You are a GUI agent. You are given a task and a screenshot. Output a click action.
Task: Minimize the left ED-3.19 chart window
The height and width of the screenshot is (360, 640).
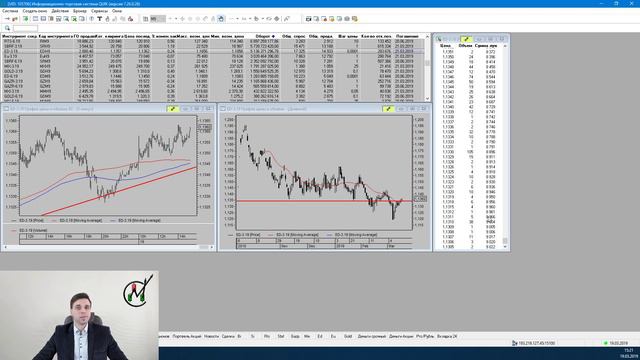pos(186,109)
